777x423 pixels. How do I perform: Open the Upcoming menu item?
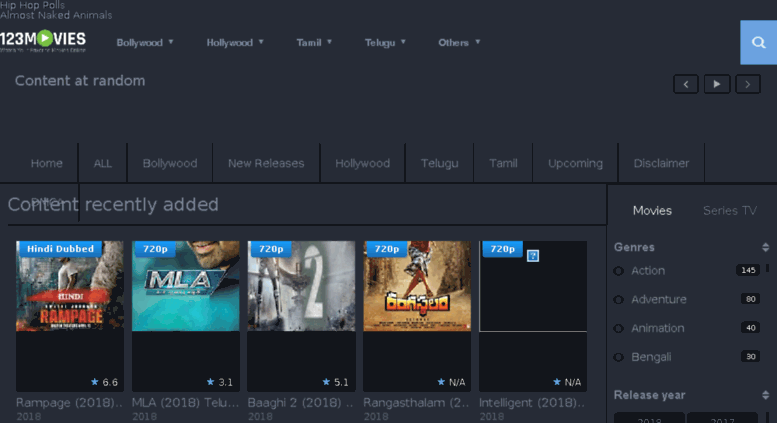pos(575,163)
